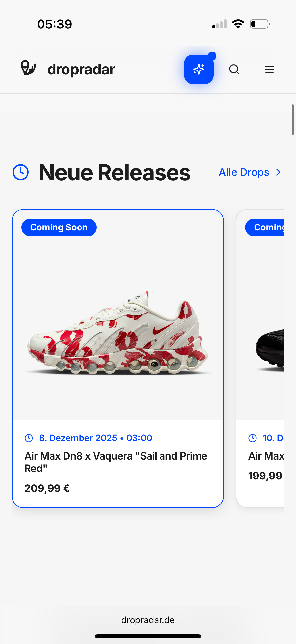Click the clock icon beside 8. Dezember date
The width and height of the screenshot is (296, 644).
click(29, 438)
